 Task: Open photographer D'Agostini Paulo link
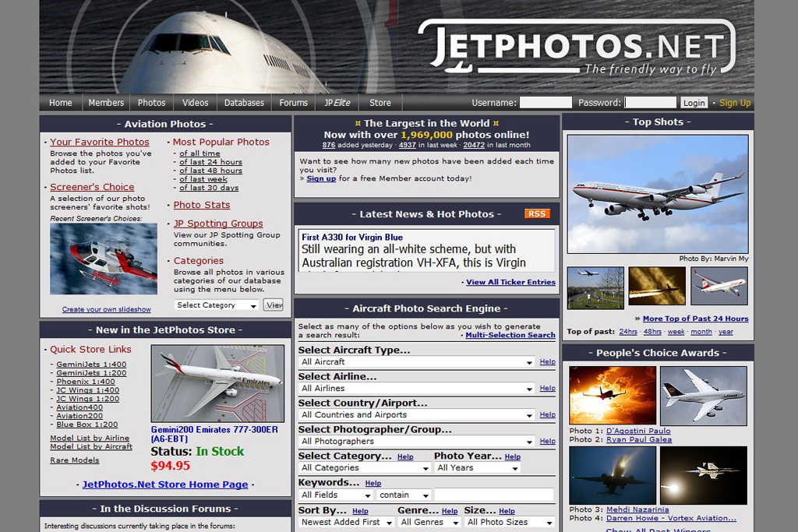pos(638,431)
